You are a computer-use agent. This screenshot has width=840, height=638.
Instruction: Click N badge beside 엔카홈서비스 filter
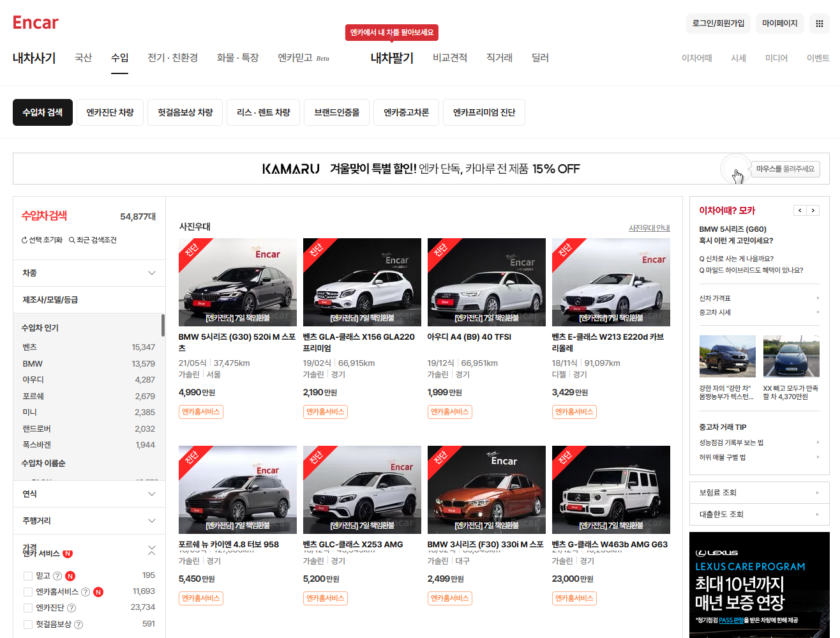pyautogui.click(x=98, y=592)
